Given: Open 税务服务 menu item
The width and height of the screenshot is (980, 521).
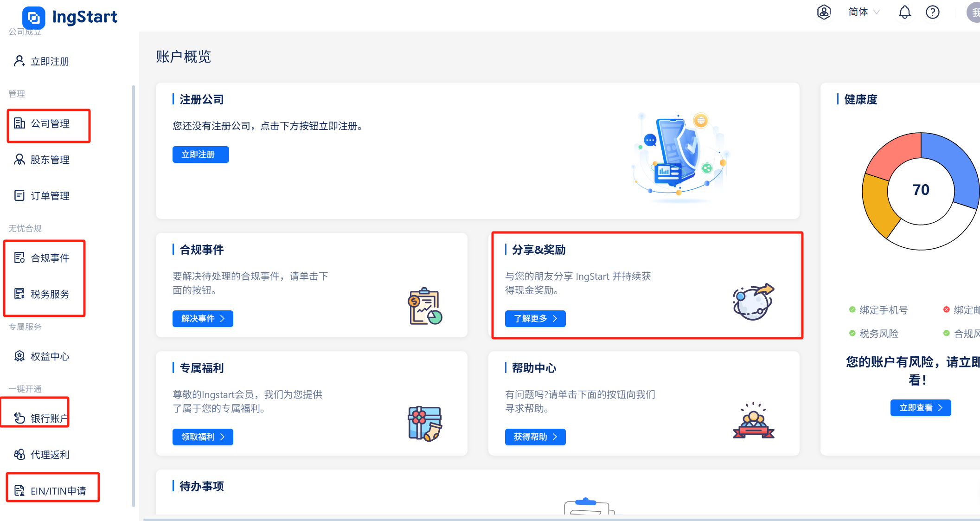Looking at the screenshot, I should (x=50, y=294).
